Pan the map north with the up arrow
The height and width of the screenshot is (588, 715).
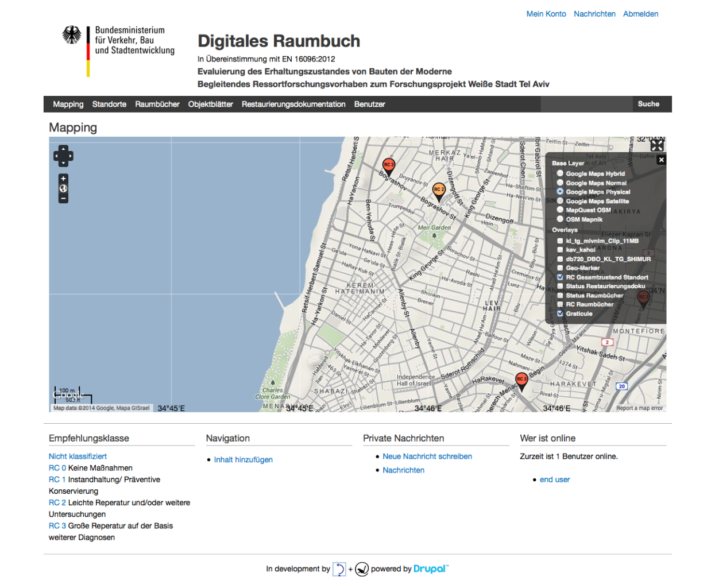pos(63,149)
